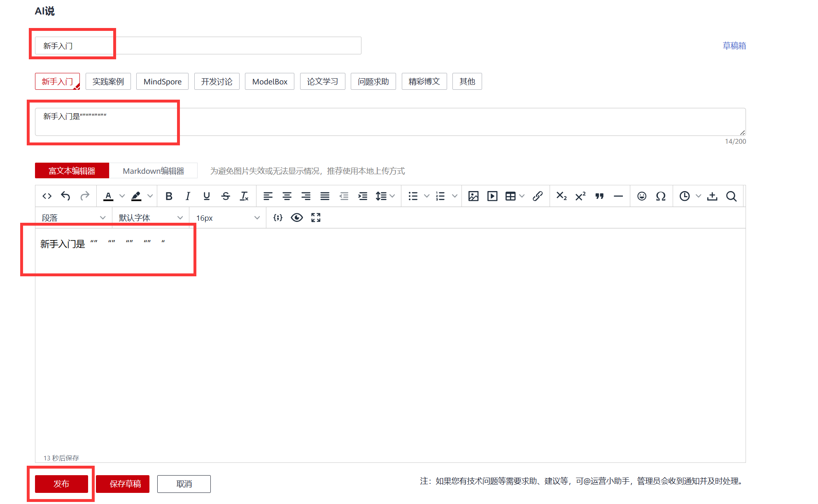Insert special character omega icon
The width and height of the screenshot is (818, 504).
click(x=661, y=196)
